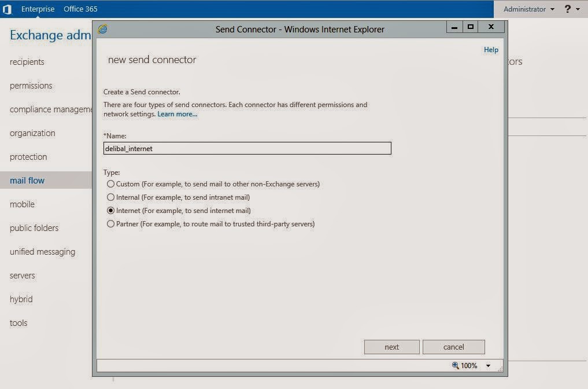
Task: Click the Office logo icon
Action: [7, 9]
